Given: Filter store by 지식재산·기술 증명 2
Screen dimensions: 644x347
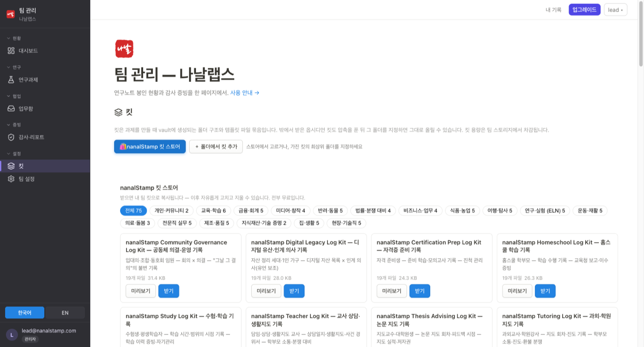Looking at the screenshot, I should [x=264, y=223].
